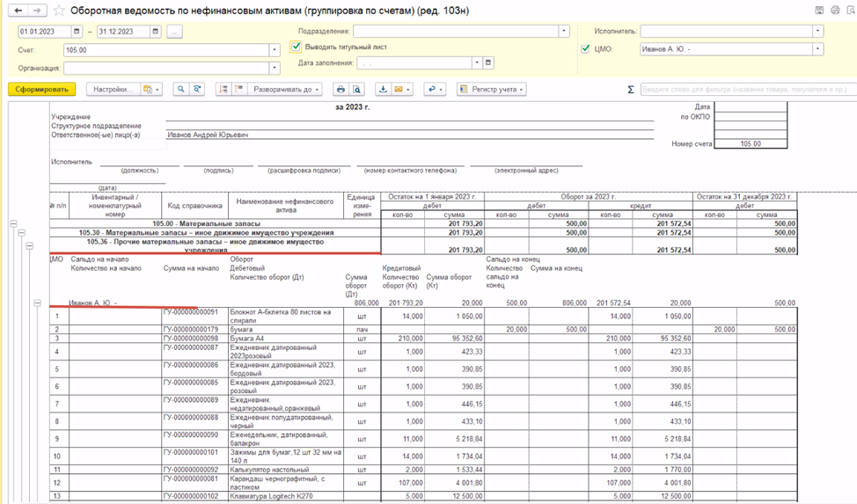Toggle Выводить титульный лист checkbox
857x504 pixels.
(x=296, y=47)
